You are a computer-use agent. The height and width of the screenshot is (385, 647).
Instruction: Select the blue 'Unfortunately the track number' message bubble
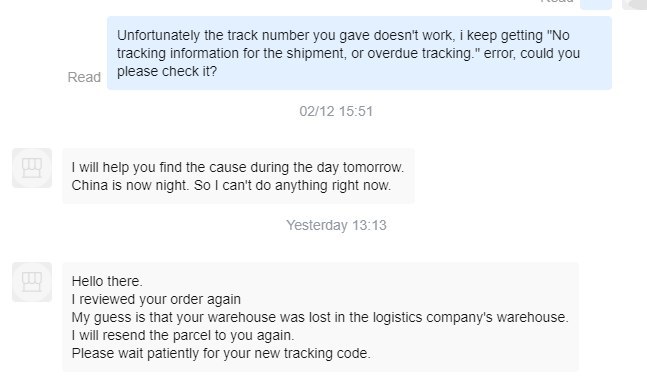pyautogui.click(x=359, y=53)
